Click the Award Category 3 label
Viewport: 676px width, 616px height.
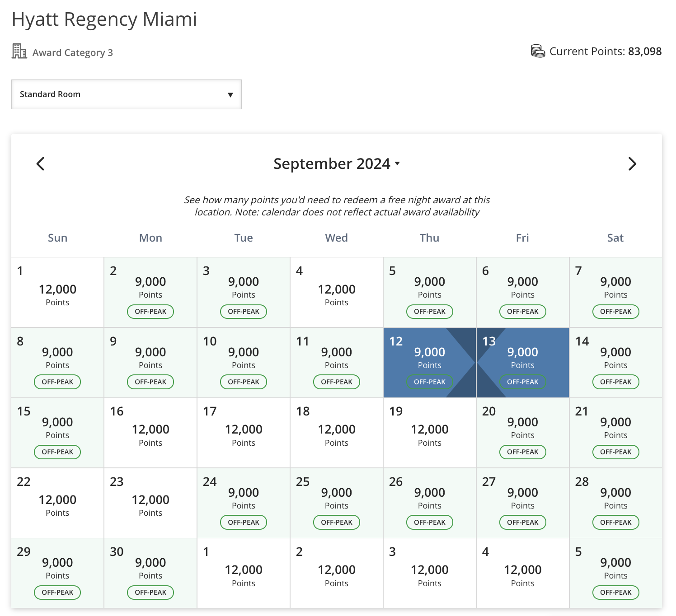point(73,53)
